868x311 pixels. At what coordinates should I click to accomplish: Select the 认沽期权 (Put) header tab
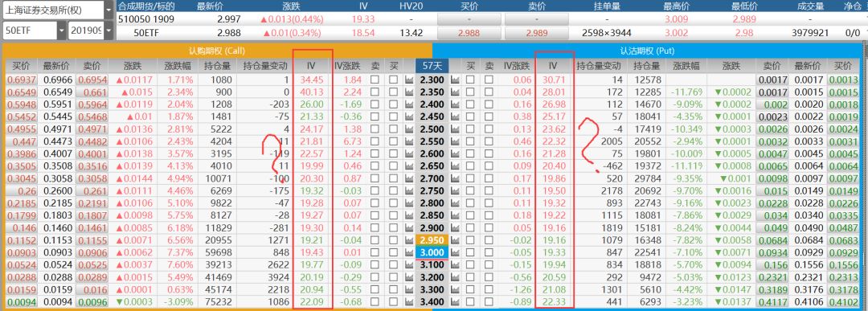point(646,51)
